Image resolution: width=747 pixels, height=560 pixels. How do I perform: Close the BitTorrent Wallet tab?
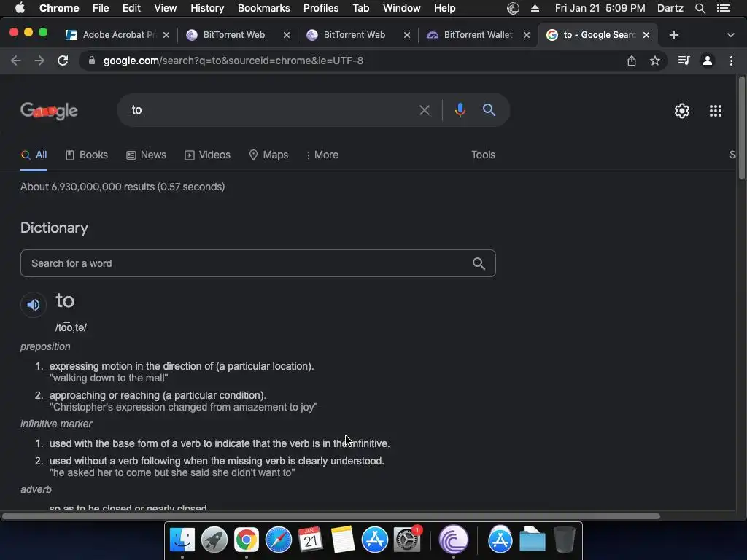[527, 35]
